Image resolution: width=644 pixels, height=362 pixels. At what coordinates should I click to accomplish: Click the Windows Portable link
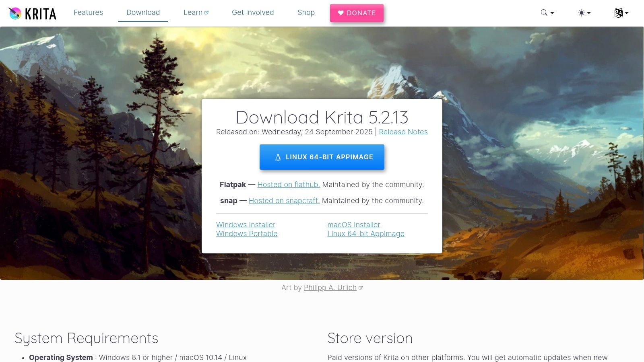tap(247, 234)
